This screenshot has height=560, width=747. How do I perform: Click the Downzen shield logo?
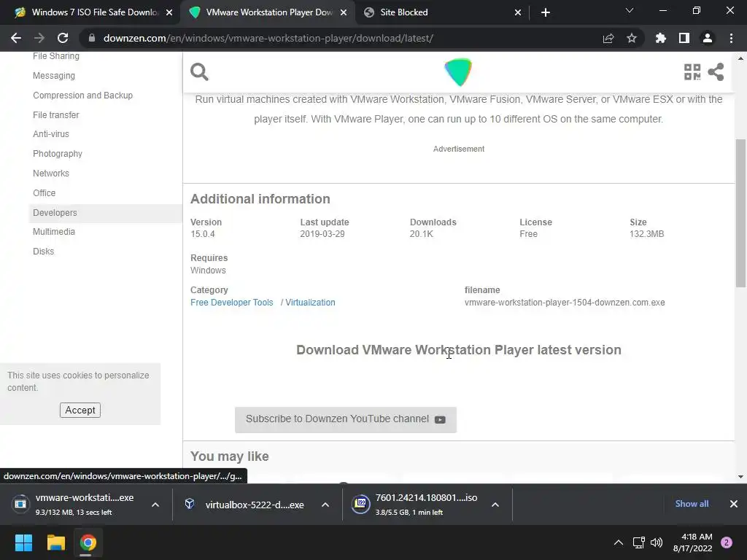click(x=458, y=72)
